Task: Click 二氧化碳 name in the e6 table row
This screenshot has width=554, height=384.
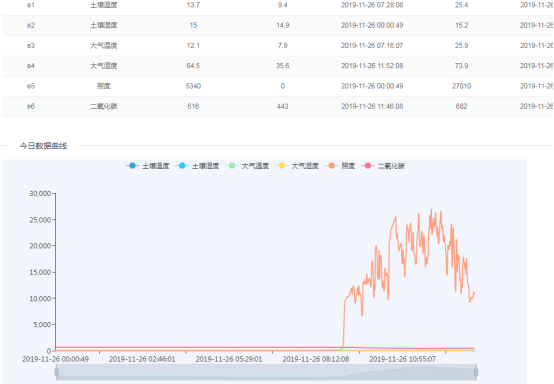Action: tap(104, 106)
